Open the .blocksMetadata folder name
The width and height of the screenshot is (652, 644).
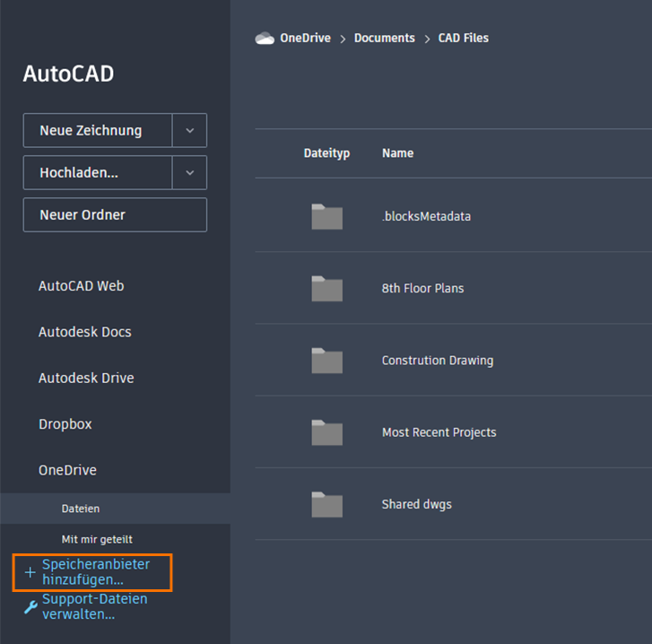(x=426, y=216)
